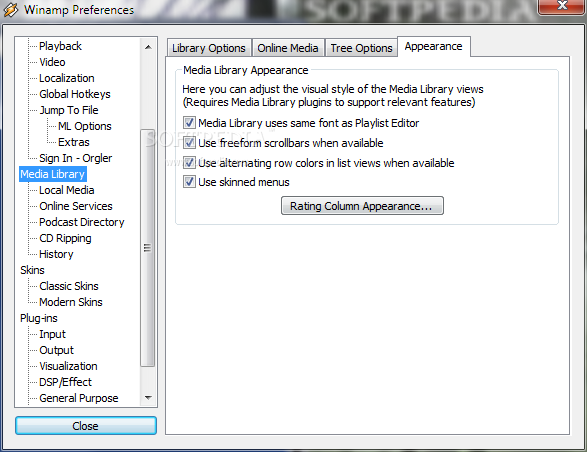The height and width of the screenshot is (452, 587).
Task: Select Jump To File in tree
Action: tap(69, 110)
